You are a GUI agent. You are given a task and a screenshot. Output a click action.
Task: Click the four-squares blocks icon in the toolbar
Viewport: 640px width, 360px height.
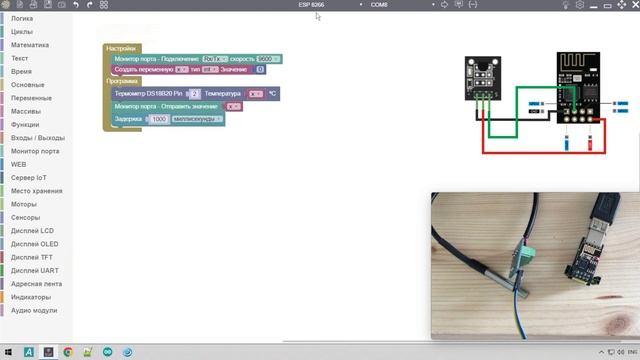[104, 4]
